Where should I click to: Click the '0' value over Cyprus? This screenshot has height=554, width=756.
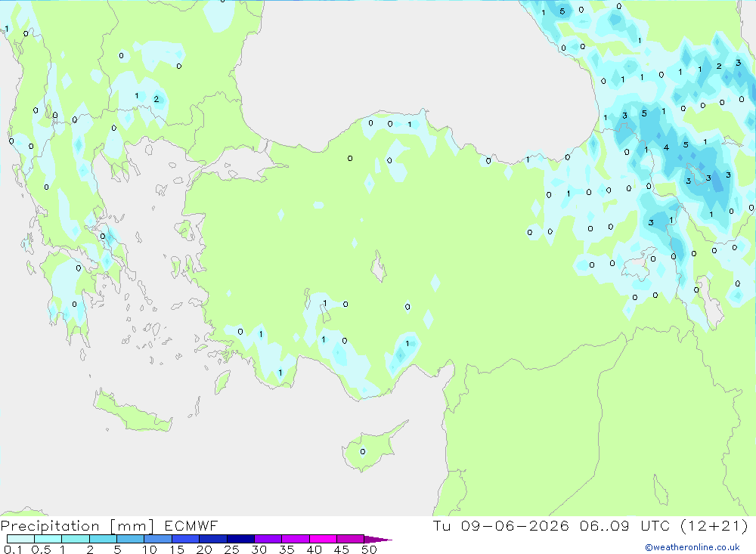(x=363, y=452)
